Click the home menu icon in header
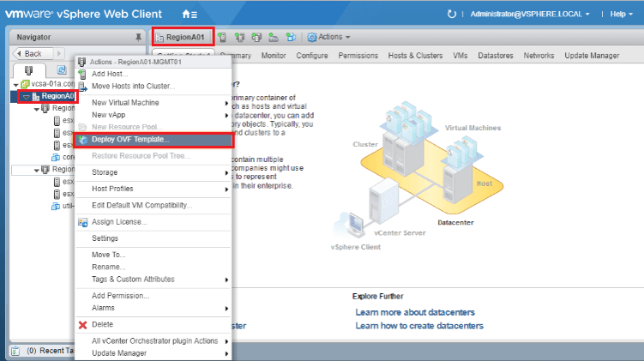Viewport: 644px width, 361px height. click(x=190, y=15)
